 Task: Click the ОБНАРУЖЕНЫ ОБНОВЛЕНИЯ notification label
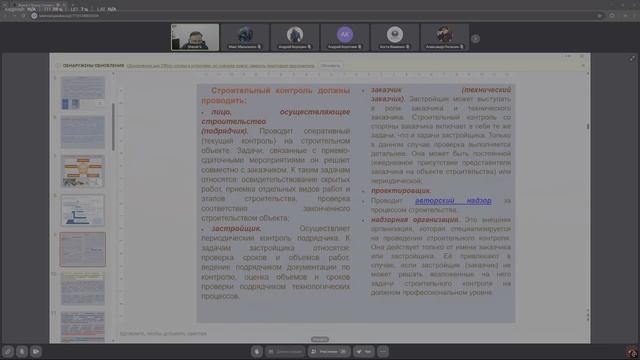click(x=93, y=66)
